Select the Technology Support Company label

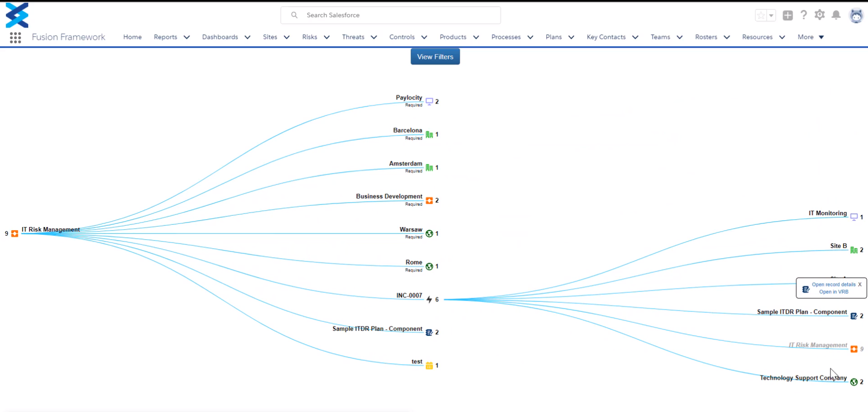(x=803, y=378)
